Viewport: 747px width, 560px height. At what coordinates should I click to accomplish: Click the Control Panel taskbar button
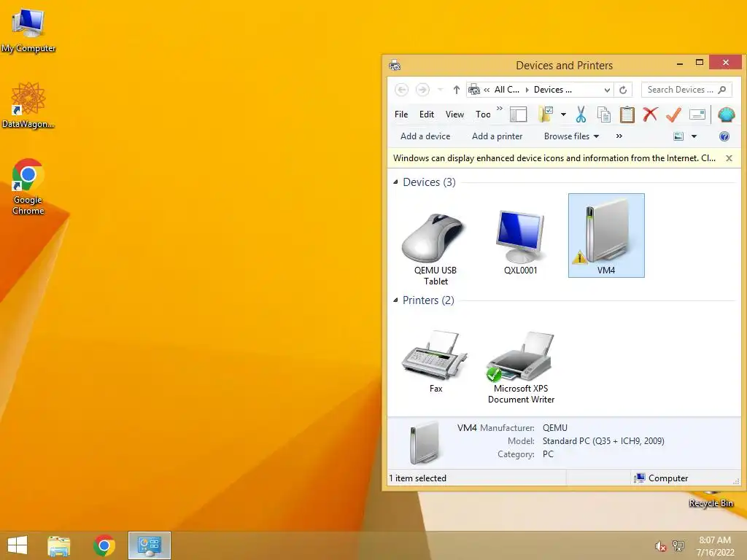(x=149, y=545)
